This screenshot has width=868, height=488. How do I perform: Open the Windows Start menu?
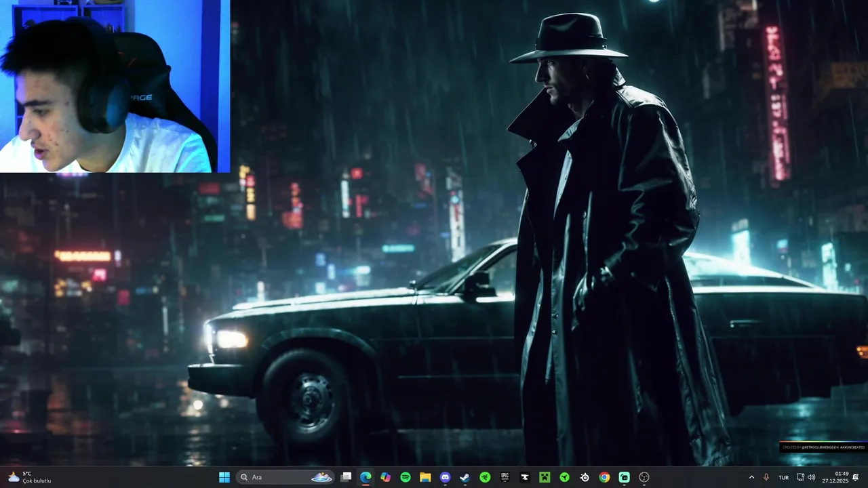coord(224,477)
